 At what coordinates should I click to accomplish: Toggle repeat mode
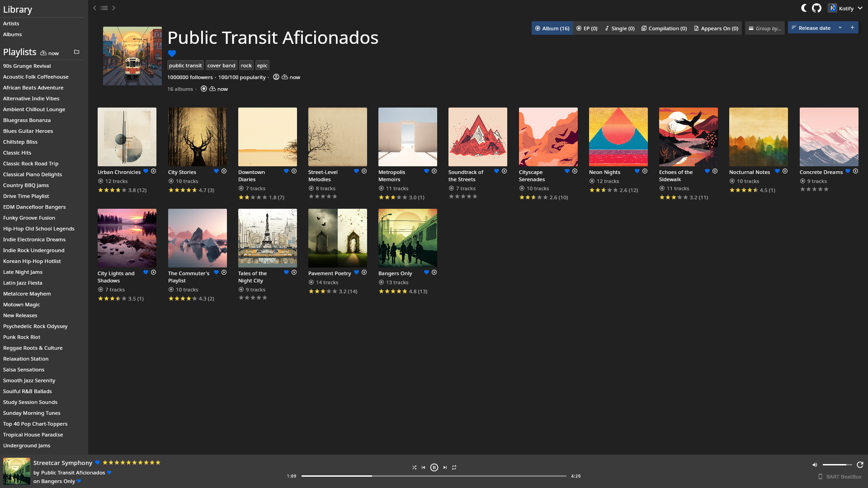pyautogui.click(x=454, y=468)
